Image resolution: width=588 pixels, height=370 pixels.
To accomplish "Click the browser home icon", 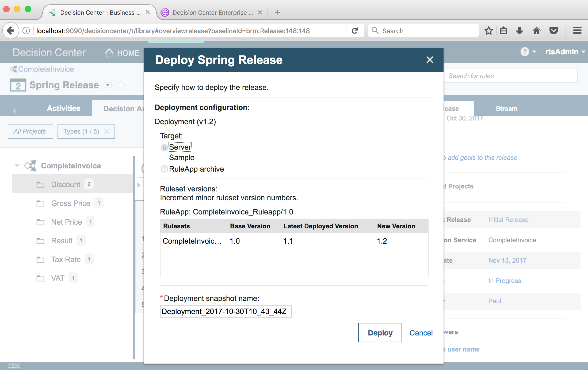I will [536, 31].
